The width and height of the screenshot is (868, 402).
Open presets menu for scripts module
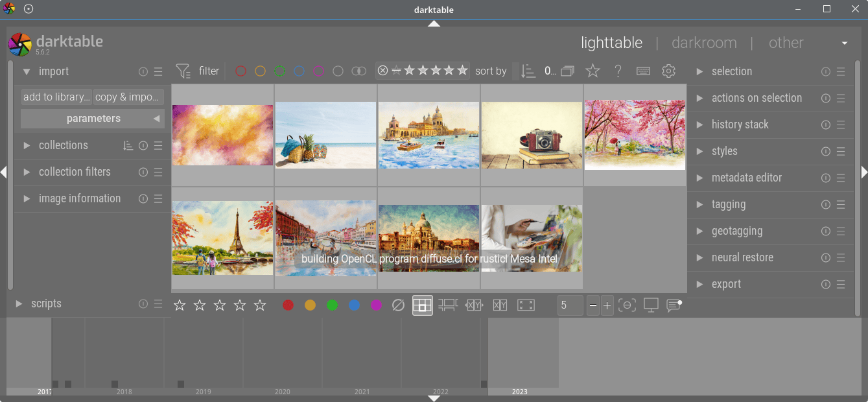(158, 304)
